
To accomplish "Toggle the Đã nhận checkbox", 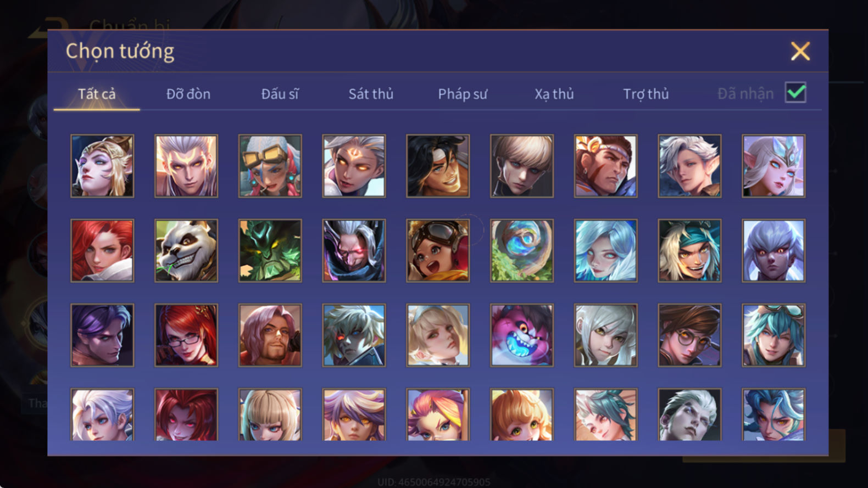I will (795, 93).
